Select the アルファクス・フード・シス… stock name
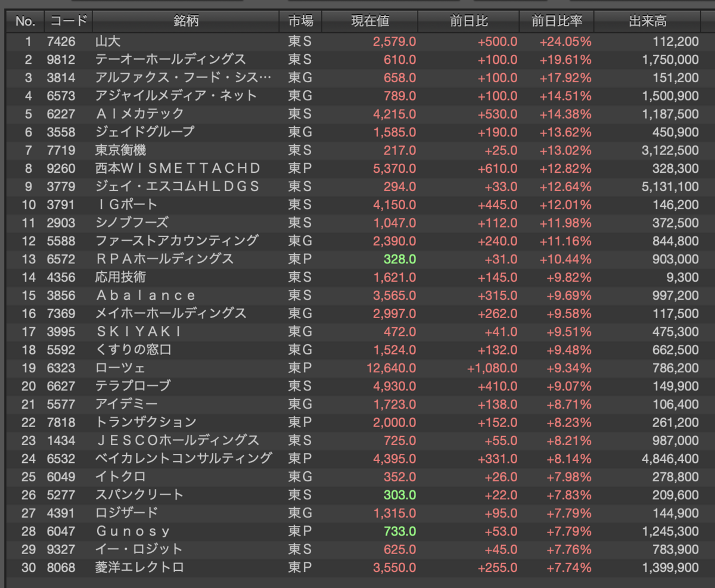The image size is (715, 588). [183, 78]
